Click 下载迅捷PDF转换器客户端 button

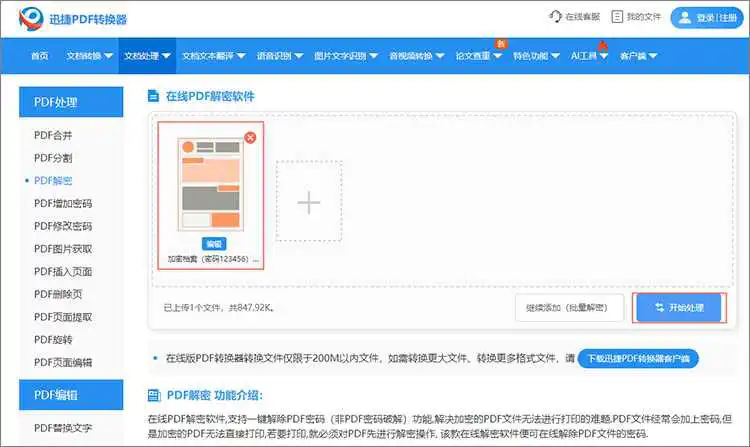(638, 358)
